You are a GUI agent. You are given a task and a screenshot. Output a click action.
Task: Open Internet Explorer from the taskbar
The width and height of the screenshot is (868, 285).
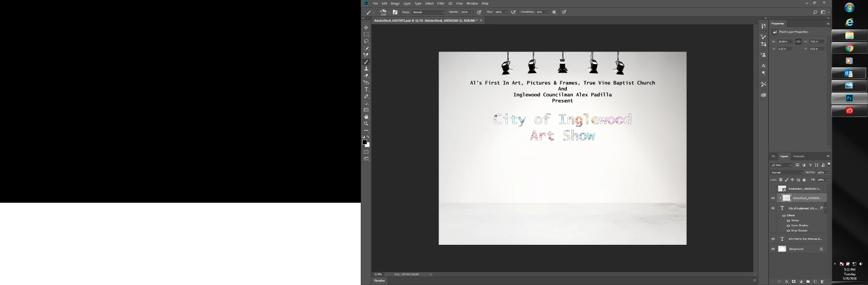click(x=849, y=23)
